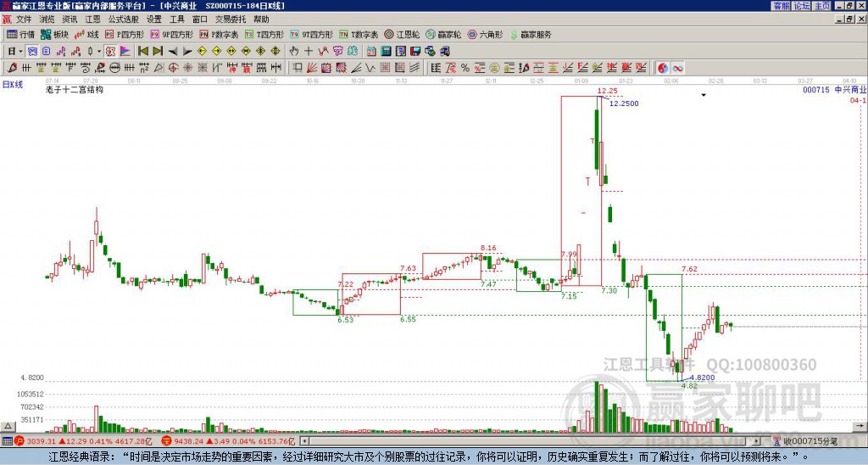Viewport: 868px width, 465px height.
Task: Open the T四方形 time square tool
Action: (264, 34)
